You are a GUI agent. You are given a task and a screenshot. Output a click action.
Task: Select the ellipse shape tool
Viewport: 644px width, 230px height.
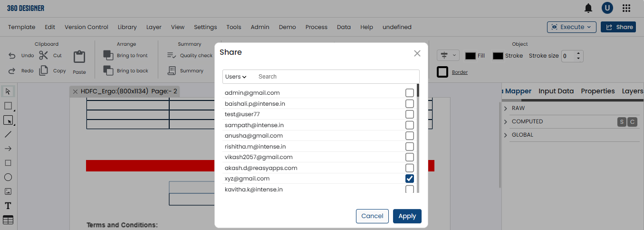click(x=8, y=177)
